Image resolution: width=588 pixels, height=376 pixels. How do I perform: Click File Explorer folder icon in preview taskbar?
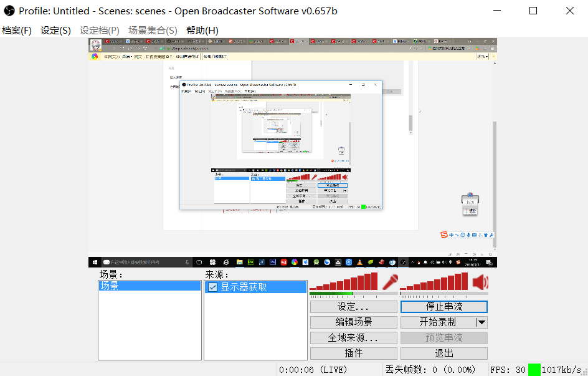[x=239, y=263]
